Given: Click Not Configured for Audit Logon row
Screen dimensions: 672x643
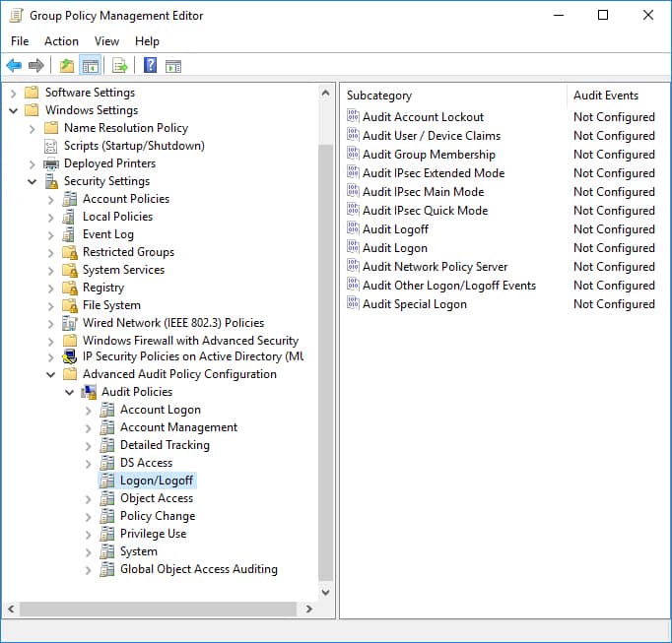Looking at the screenshot, I should tap(614, 248).
